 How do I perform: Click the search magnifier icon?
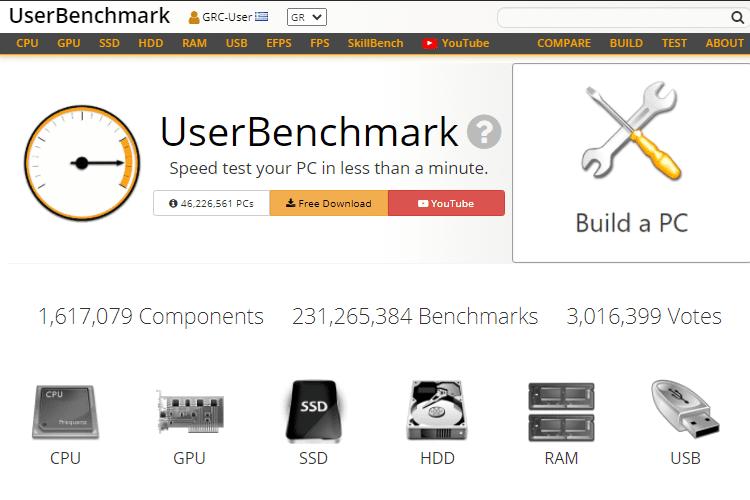click(x=737, y=18)
